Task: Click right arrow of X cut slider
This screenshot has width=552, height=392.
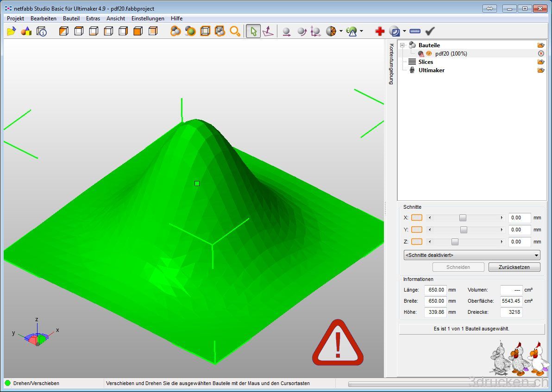Action: point(502,218)
